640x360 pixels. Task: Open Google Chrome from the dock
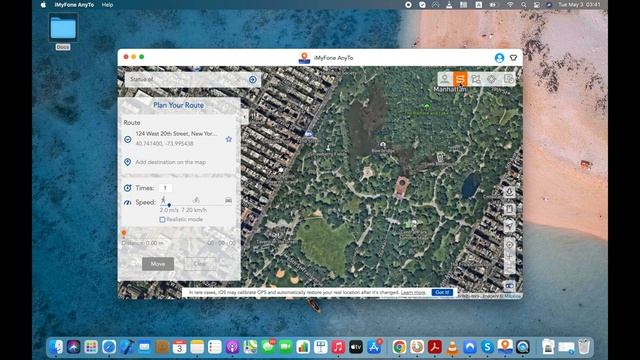[x=399, y=347]
